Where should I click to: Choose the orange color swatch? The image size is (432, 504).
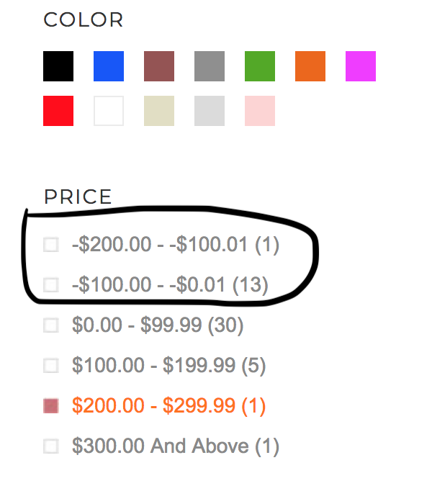[310, 66]
